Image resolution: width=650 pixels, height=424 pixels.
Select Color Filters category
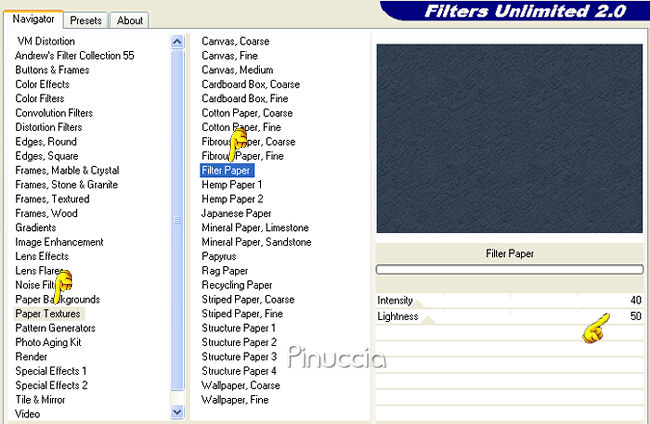pyautogui.click(x=40, y=99)
